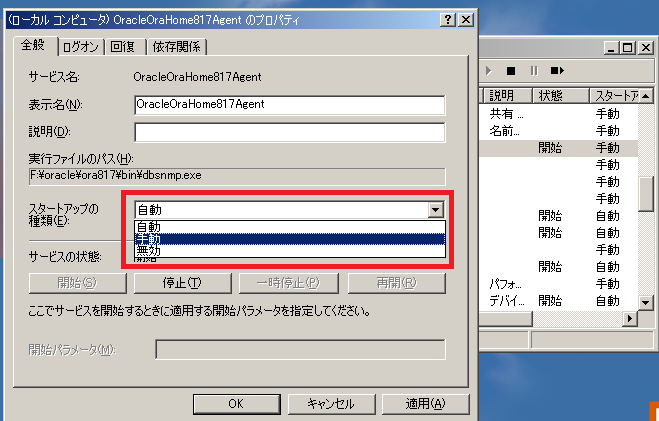The image size is (659, 421).
Task: Click the パフォ... row in Services list
Action: [559, 284]
